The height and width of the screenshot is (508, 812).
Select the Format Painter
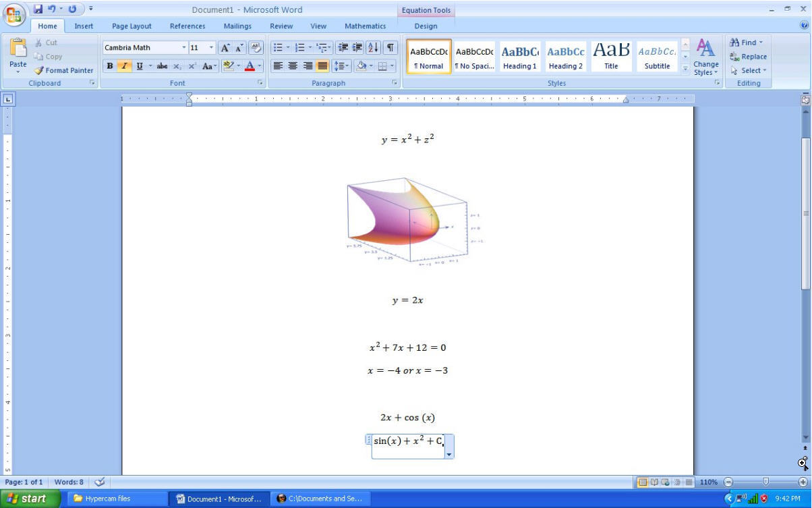tap(63, 70)
